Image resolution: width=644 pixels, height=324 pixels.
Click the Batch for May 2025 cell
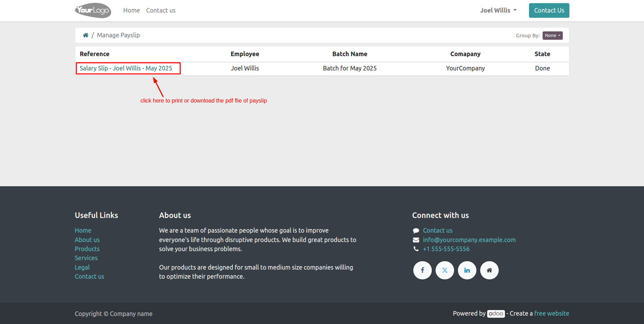pos(350,68)
